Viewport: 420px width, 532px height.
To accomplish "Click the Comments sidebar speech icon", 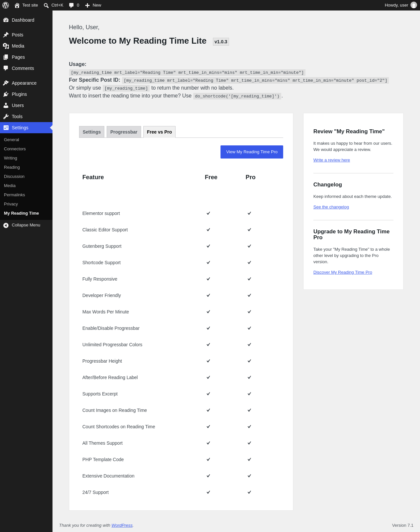I will (x=6, y=68).
